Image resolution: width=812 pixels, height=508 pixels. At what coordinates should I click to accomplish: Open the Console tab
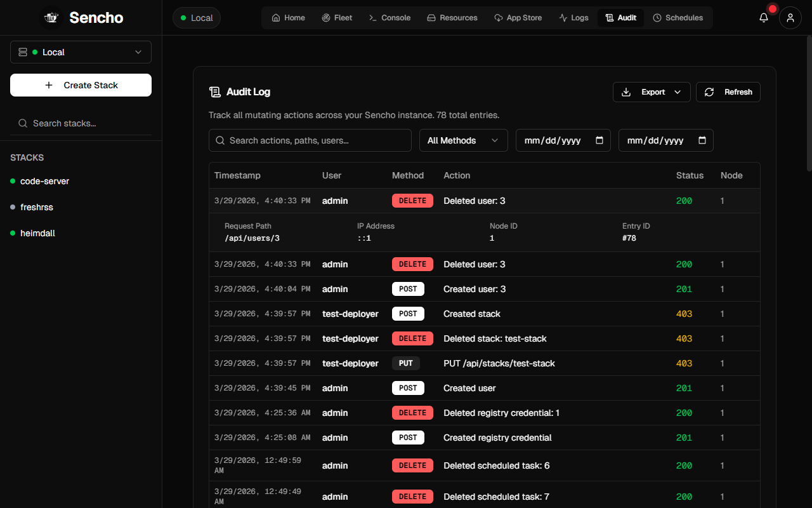click(390, 18)
